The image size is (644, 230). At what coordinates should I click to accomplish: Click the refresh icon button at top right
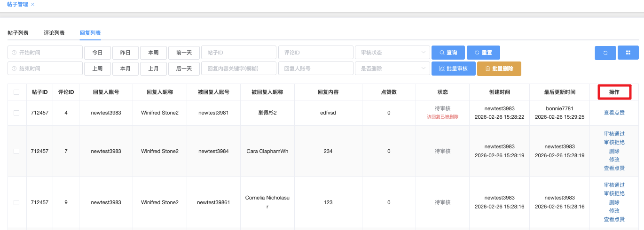[605, 53]
